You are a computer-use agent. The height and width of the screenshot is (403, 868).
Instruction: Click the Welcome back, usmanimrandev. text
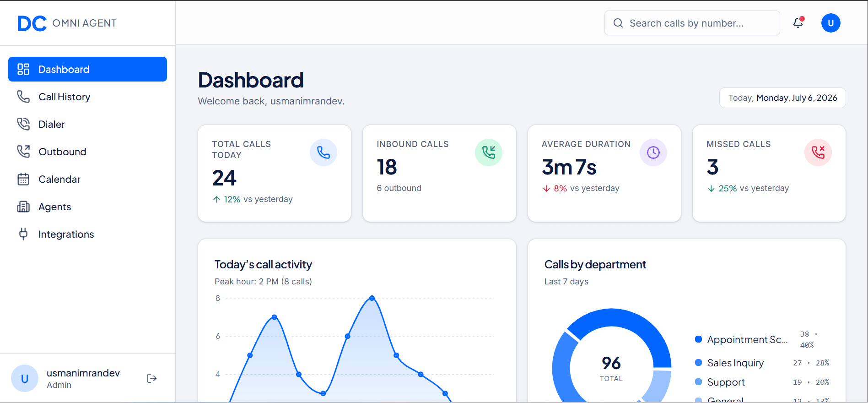271,101
